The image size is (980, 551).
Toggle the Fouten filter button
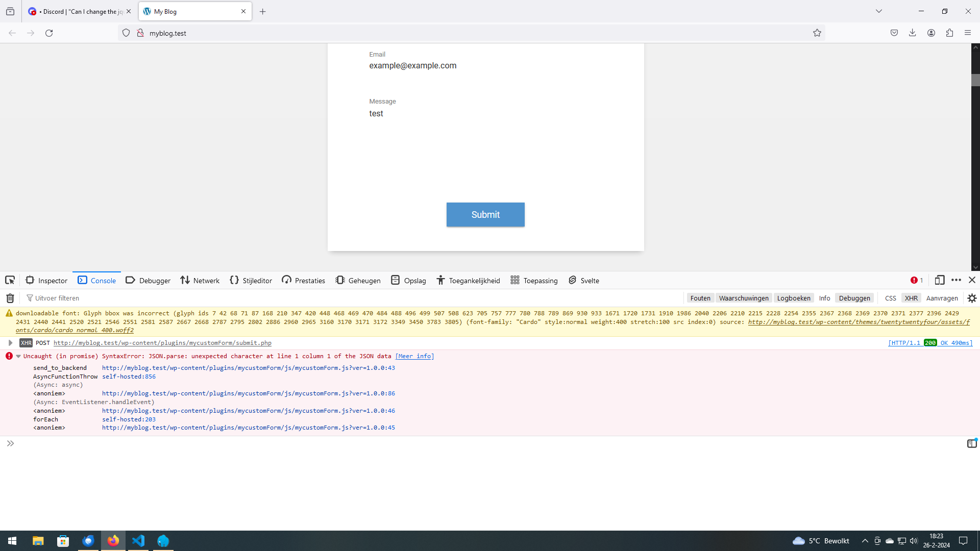coord(700,298)
